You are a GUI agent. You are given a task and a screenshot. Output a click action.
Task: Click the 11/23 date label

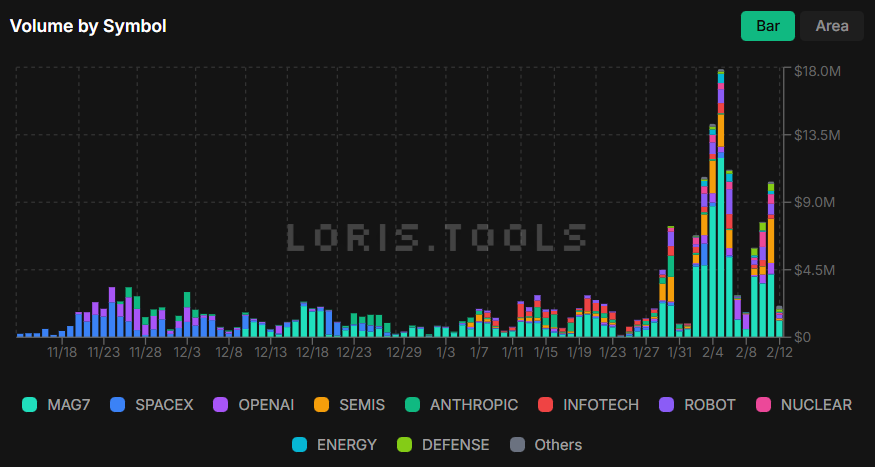click(104, 352)
